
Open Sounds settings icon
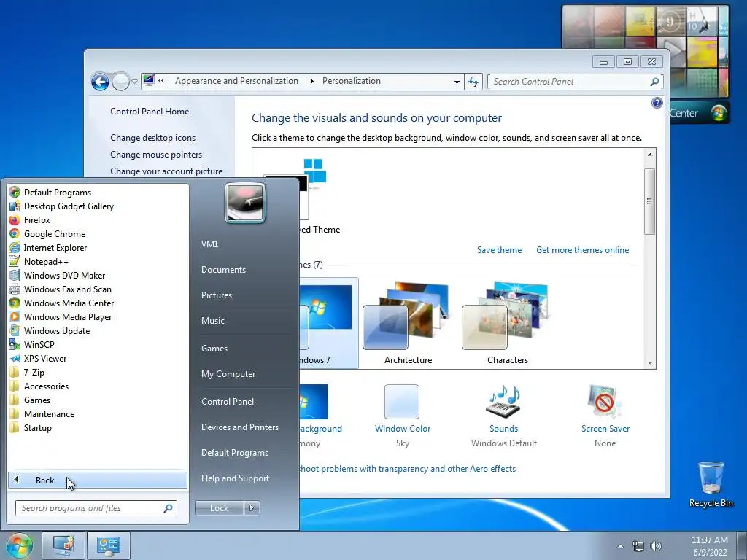(503, 402)
